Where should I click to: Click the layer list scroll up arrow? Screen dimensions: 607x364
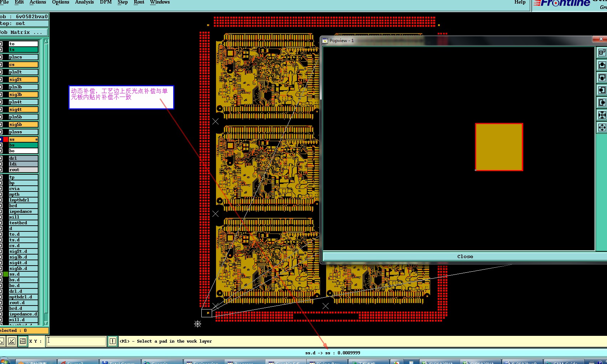point(46,42)
